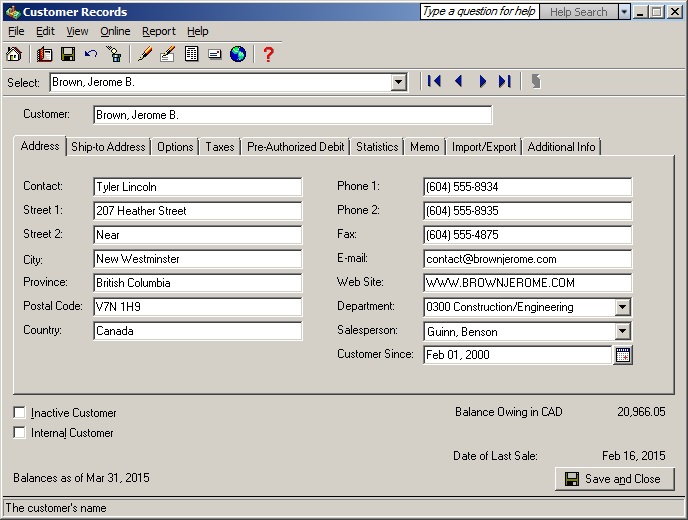Screen dimensions: 688x520
Task: Click the globe web site icon
Action: click(x=238, y=54)
